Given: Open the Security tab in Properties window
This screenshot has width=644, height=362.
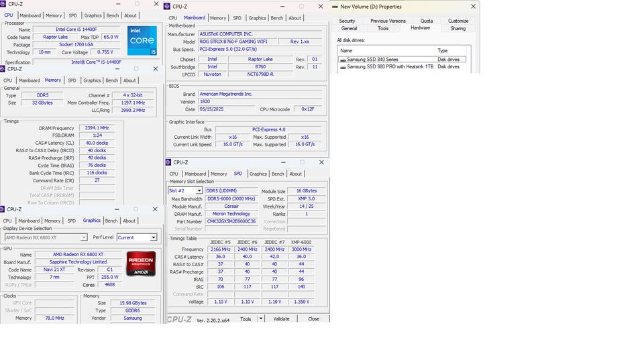Looking at the screenshot, I should [x=347, y=21].
